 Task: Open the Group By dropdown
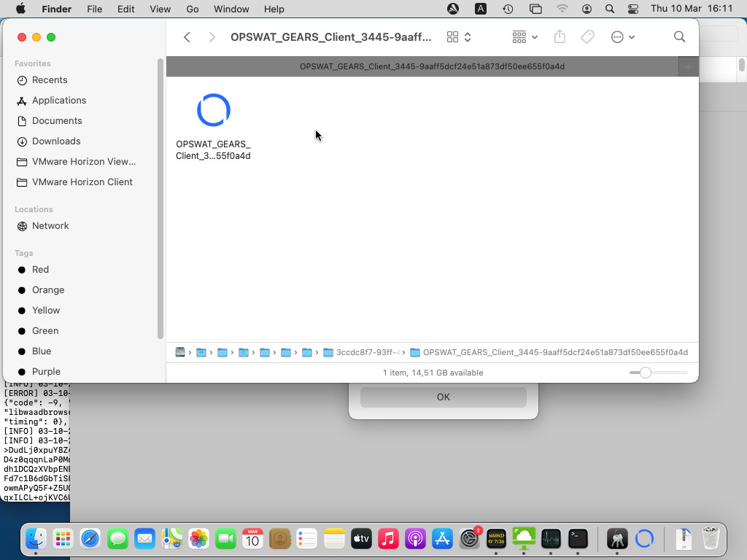pos(525,37)
